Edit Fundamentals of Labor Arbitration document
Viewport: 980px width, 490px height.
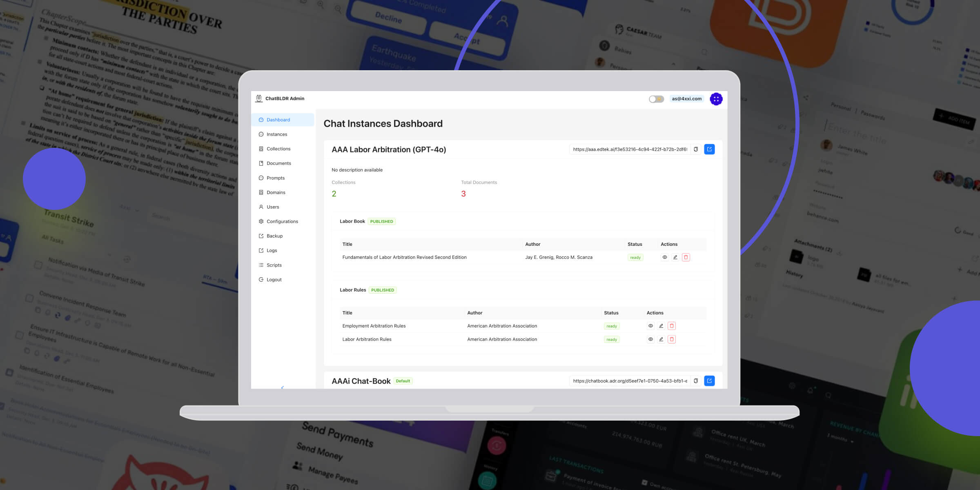[675, 257]
